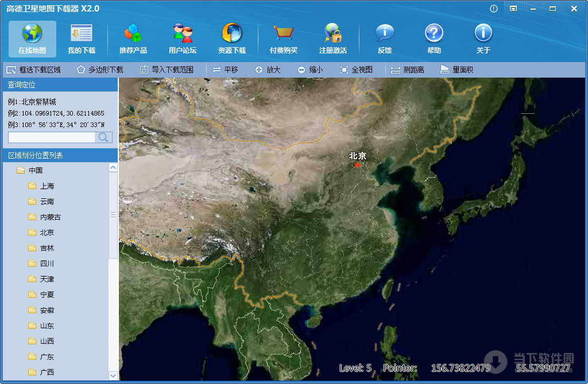Click the location search input box
Screen dimensions: 588x384
coord(52,137)
